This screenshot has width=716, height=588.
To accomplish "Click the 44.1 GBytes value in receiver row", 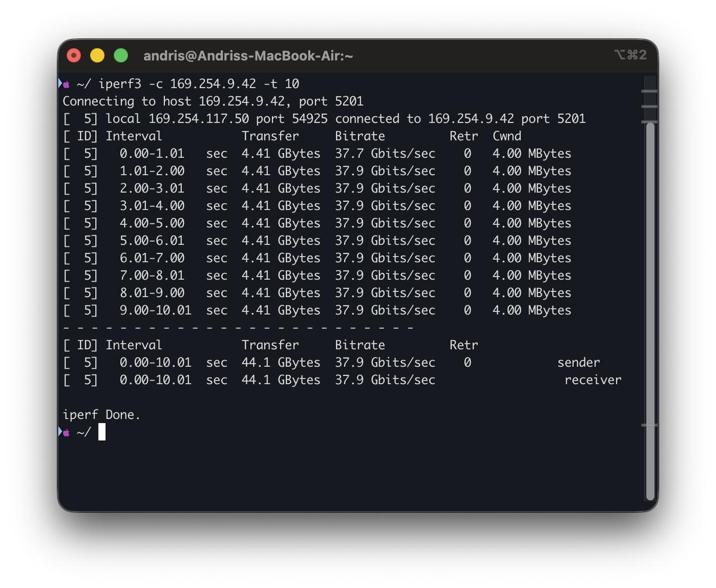I will 281,380.
